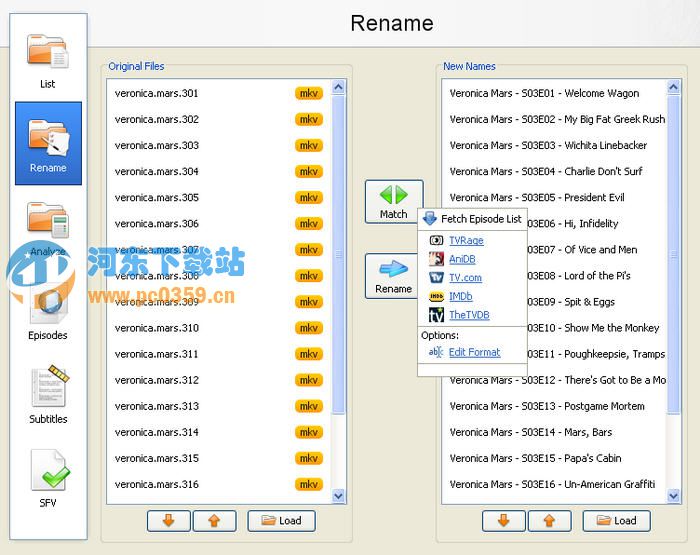Select S03E01 - Welcome Wagon name

[554, 93]
